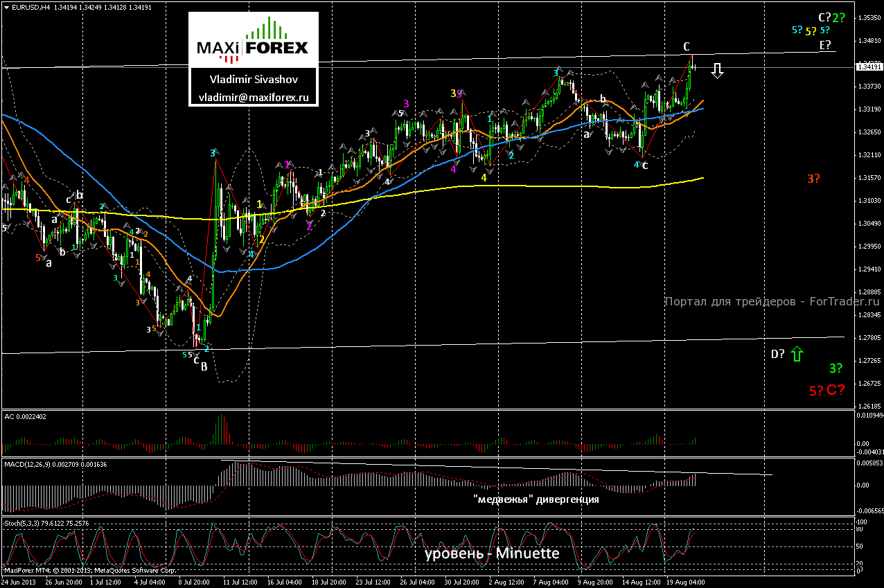This screenshot has height=588, width=884.
Task: Click the 1.35350 price axis value
Action: point(869,17)
